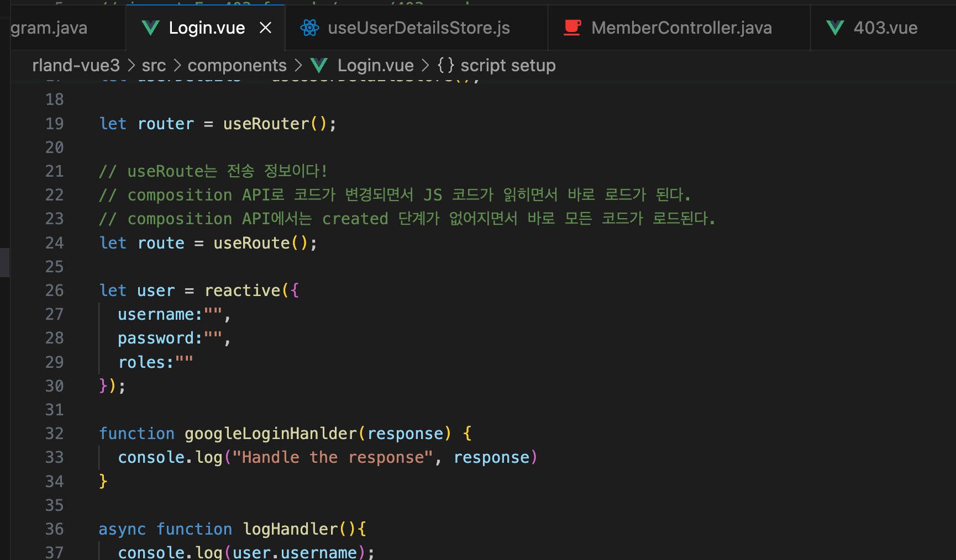Click the closing brace on line 34

coord(103,482)
